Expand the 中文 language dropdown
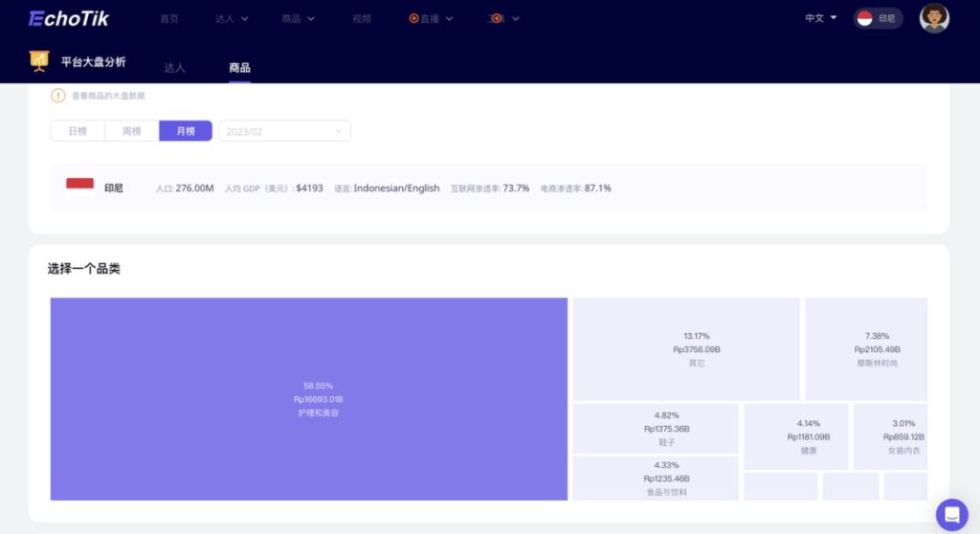This screenshot has height=534, width=980. tap(820, 18)
